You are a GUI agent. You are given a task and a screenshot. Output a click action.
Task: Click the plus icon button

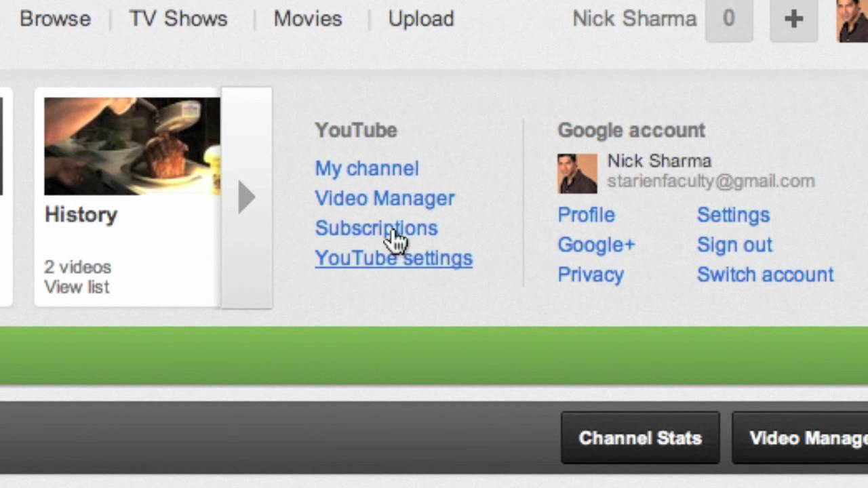[x=794, y=20]
